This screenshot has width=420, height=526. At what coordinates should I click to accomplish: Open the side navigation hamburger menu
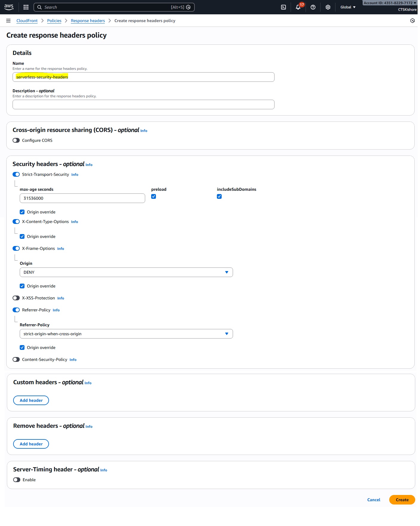click(x=8, y=21)
